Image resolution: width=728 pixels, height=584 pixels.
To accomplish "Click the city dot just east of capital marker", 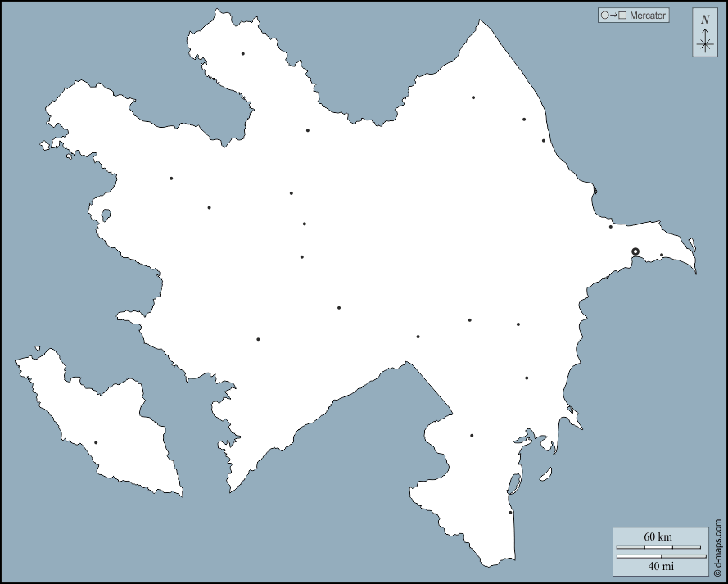I will point(662,255).
